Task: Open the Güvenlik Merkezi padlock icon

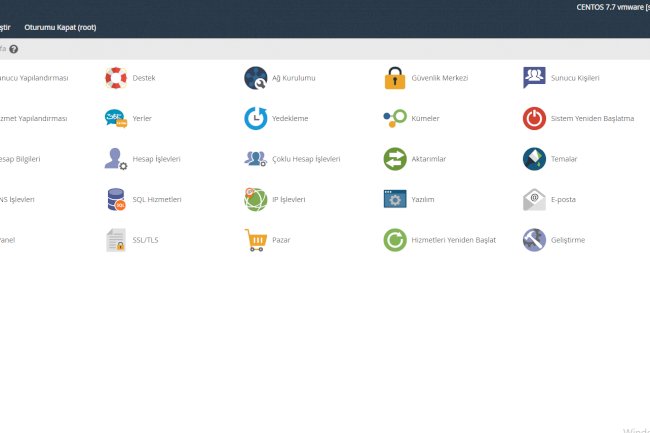Action: click(x=395, y=78)
